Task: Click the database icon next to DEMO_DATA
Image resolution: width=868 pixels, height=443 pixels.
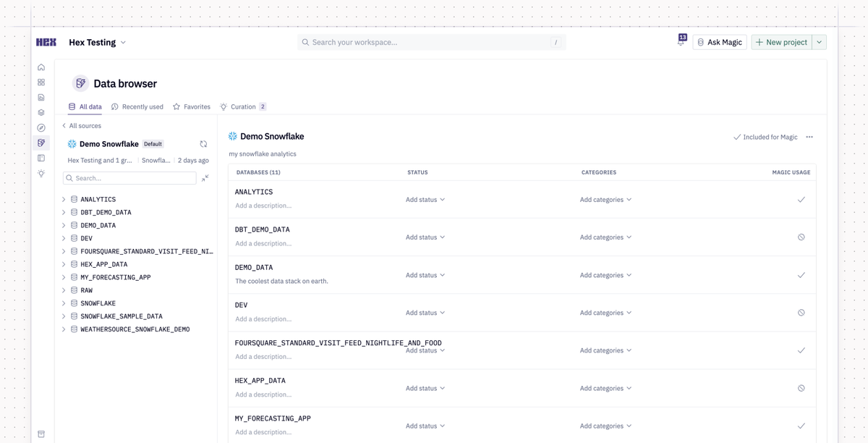Action: pyautogui.click(x=74, y=225)
